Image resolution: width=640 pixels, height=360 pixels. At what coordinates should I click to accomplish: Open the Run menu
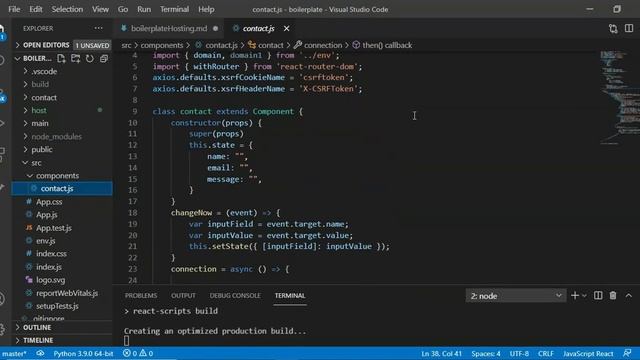tap(144, 9)
